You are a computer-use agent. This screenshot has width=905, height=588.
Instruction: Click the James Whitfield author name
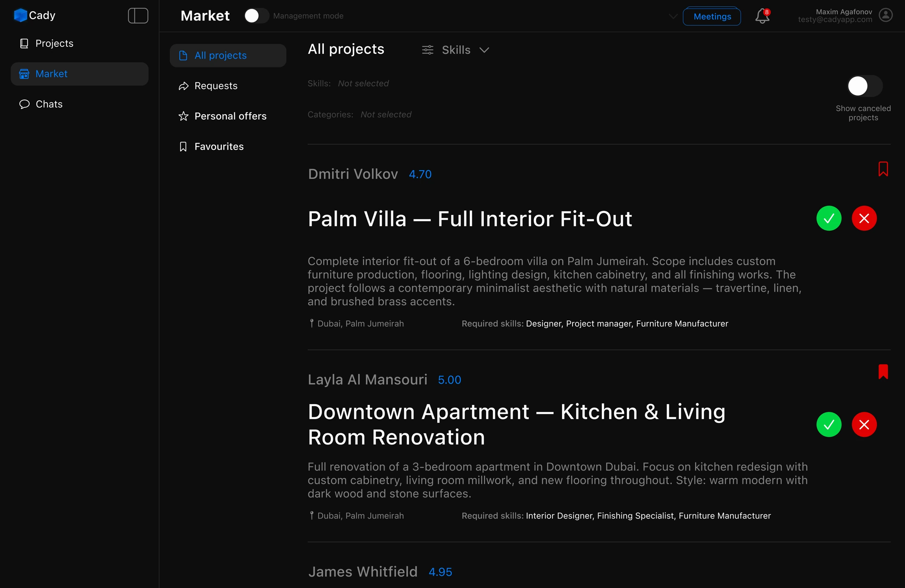click(x=363, y=572)
